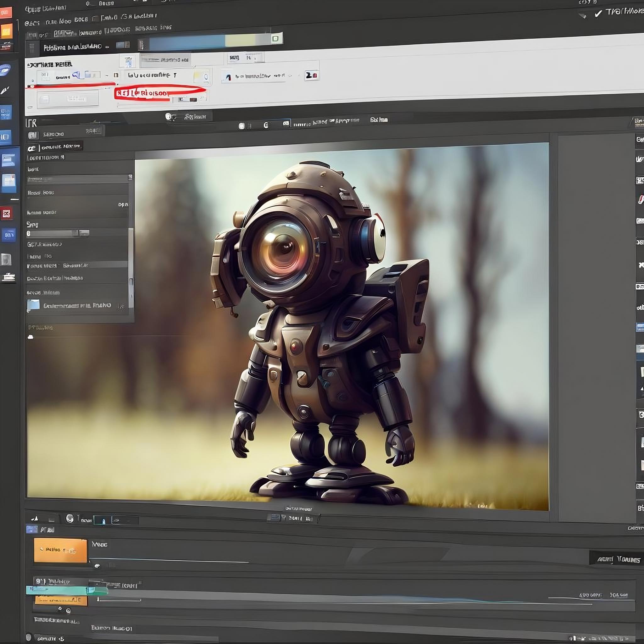Viewport: 644px width, 644px height.
Task: Click the round globe icon in the timeline toolbar
Action: 70,518
